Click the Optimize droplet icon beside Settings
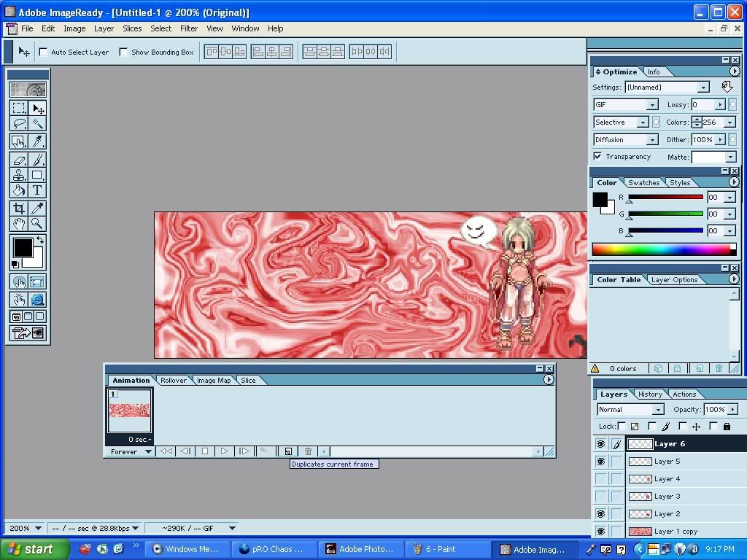Screen dimensions: 747x560 (727, 87)
